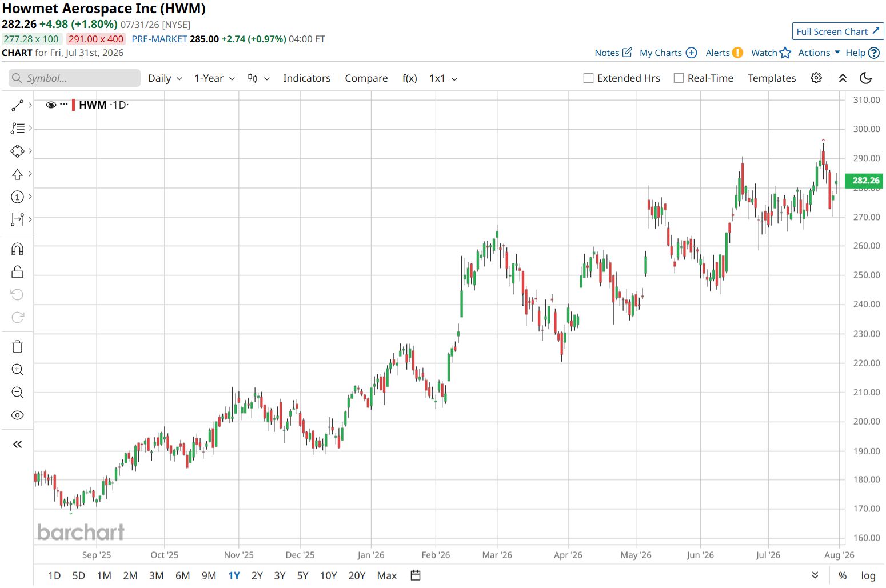Click the Symbol search field
Viewport: 886px width, 588px height.
pyautogui.click(x=74, y=78)
